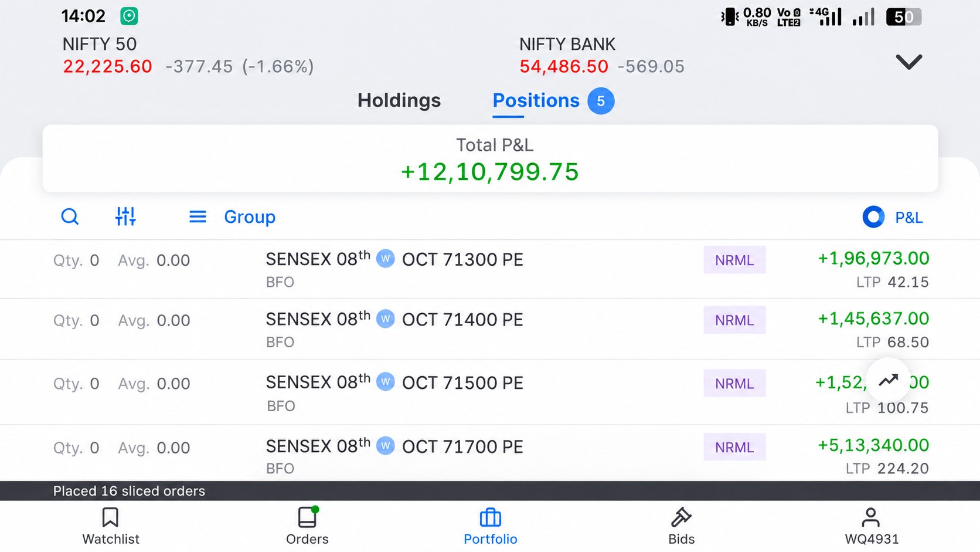This screenshot has width=980, height=552.
Task: Toggle the Group list view option
Action: (x=232, y=217)
